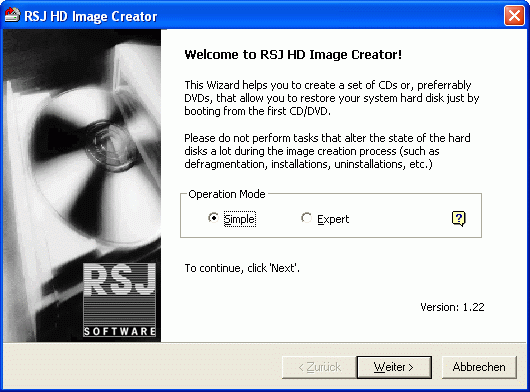Click the Weiter button to continue
This screenshot has width=530, height=392.
click(394, 367)
